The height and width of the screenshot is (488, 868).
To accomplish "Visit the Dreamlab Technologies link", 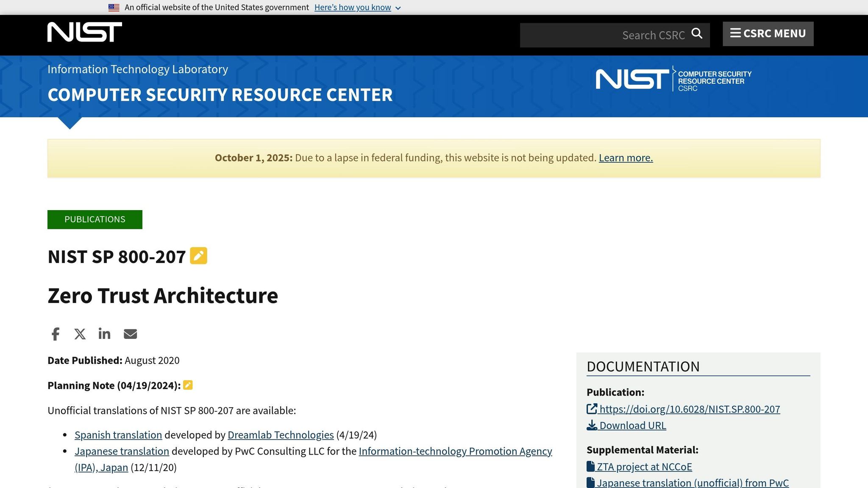I will coord(281,435).
